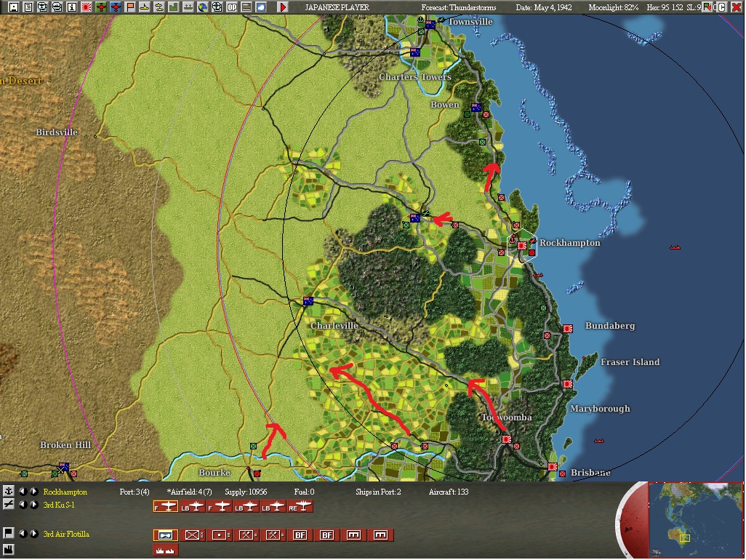Go to previous base with Rockhampton left arrow
This screenshot has width=746, height=560.
[x=23, y=491]
